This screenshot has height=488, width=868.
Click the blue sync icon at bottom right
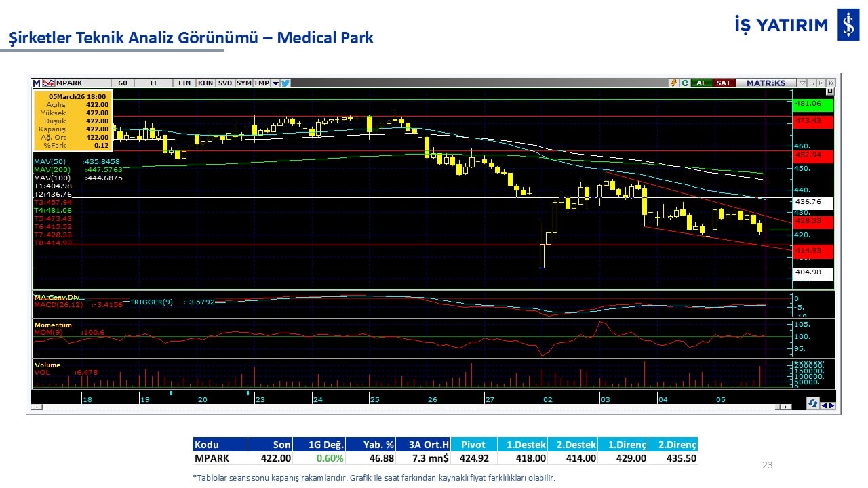(x=812, y=403)
